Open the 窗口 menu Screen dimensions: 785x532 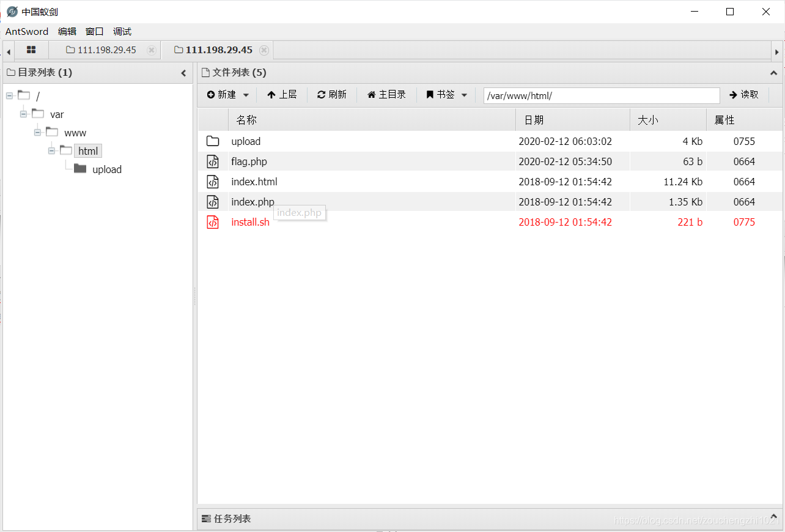[95, 32]
